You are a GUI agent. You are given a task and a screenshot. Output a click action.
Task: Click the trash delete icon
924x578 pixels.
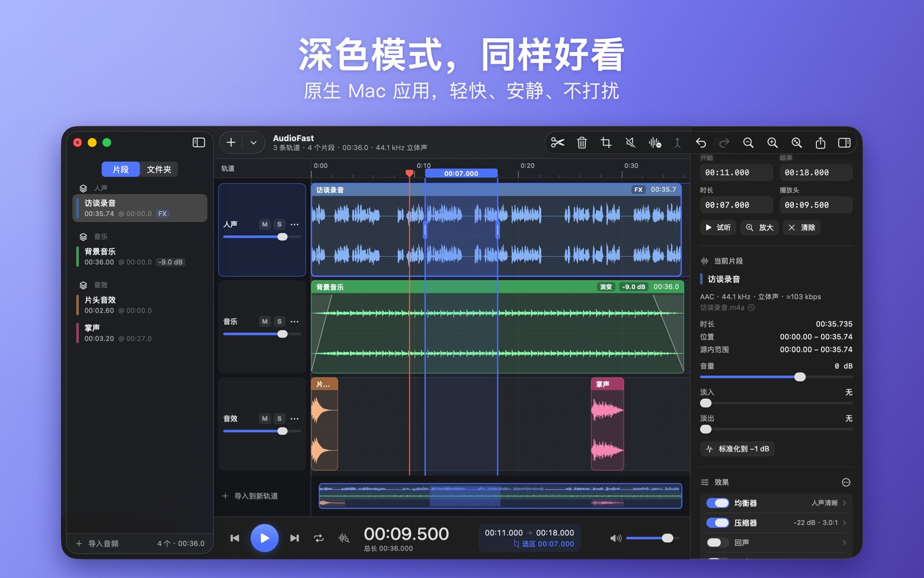tap(582, 143)
